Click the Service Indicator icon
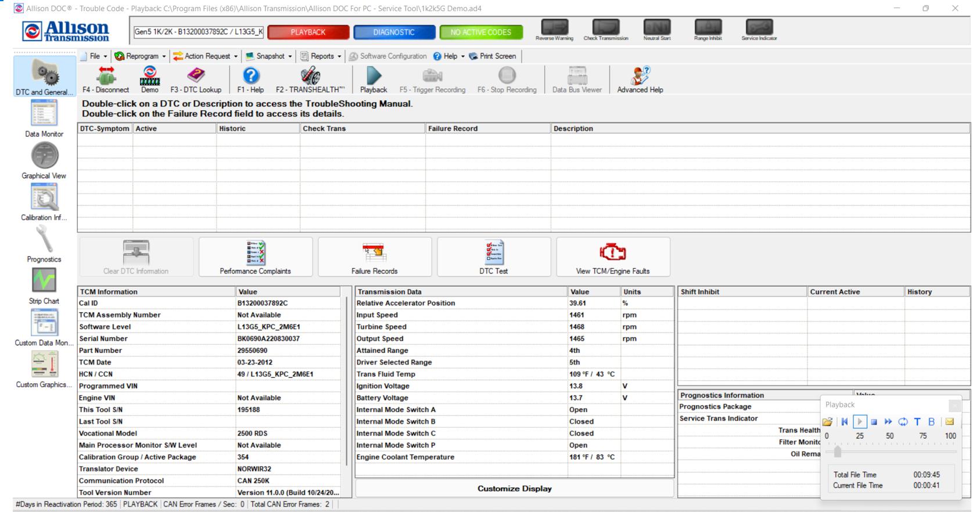 pyautogui.click(x=759, y=30)
